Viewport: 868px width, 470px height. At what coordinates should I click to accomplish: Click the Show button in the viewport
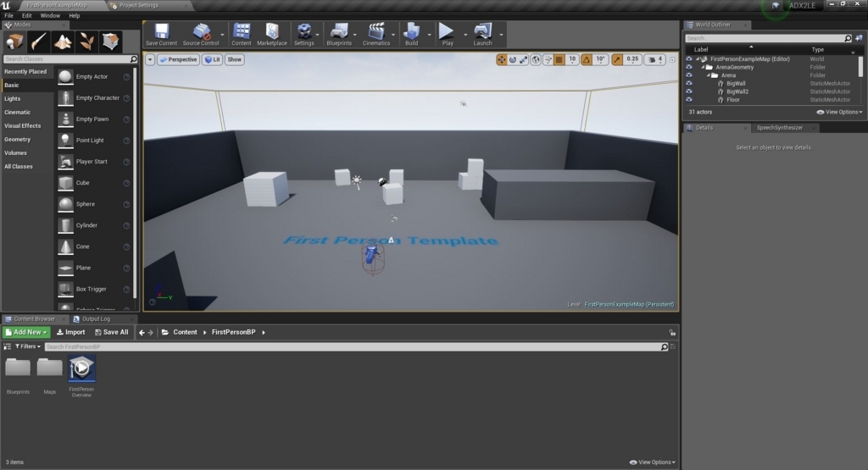(x=235, y=60)
